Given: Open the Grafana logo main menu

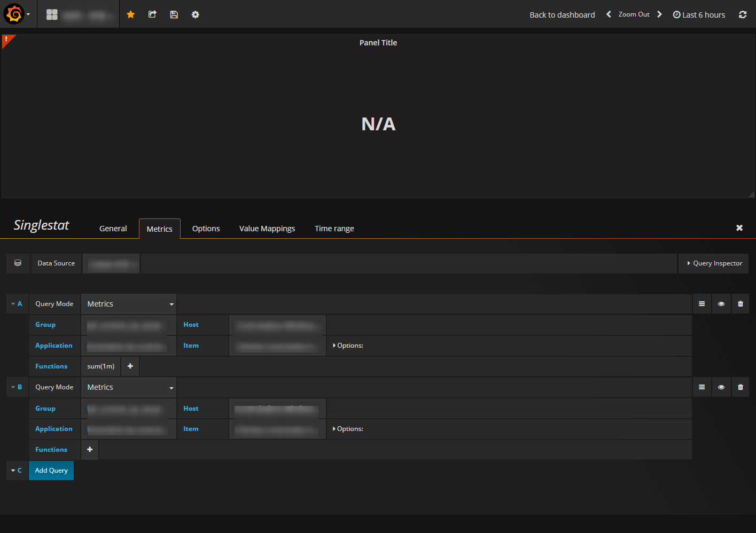Looking at the screenshot, I should coord(17,14).
